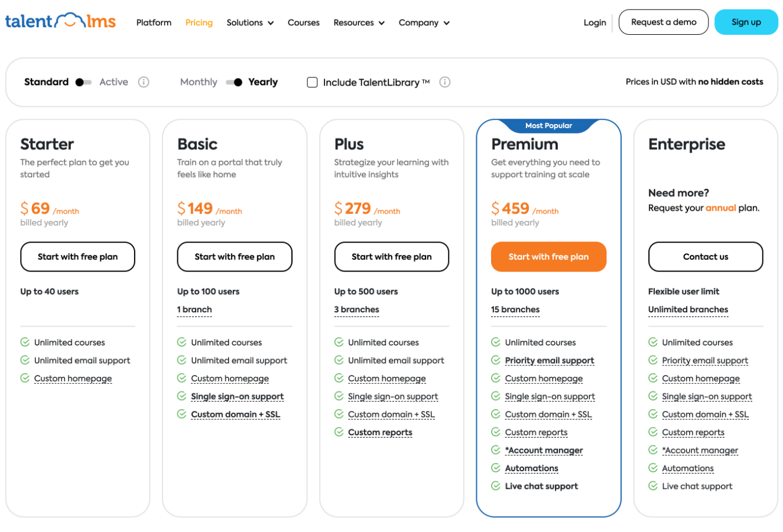
Task: Click Custom homepage in Starter plan
Action: point(73,378)
